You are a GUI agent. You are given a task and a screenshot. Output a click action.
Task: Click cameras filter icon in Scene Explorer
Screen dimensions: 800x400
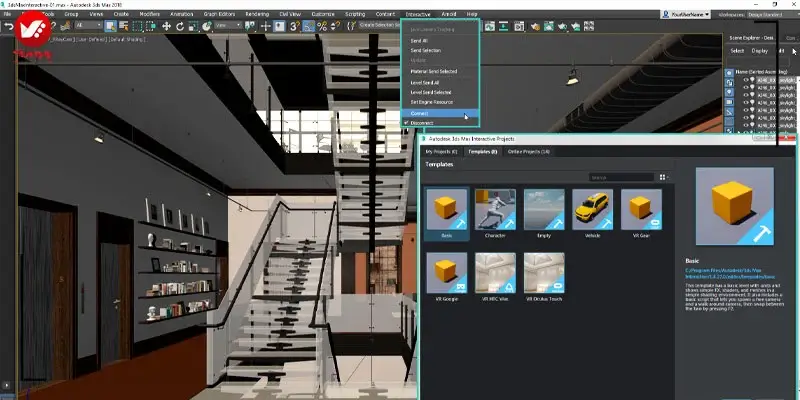[729, 102]
